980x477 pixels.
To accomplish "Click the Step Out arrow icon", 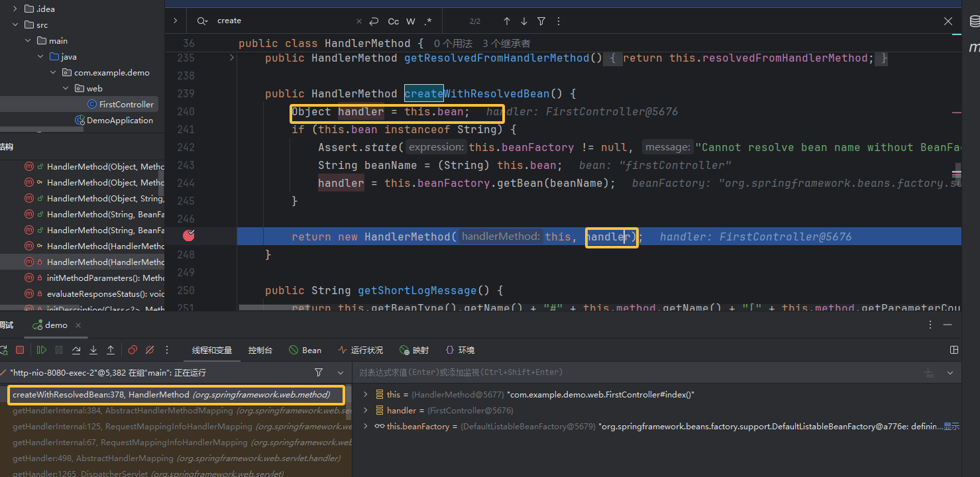I will [x=111, y=350].
